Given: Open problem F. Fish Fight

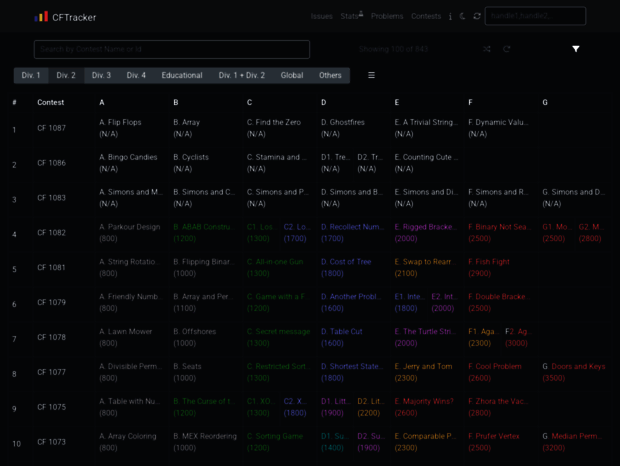Looking at the screenshot, I should click(x=489, y=262).
